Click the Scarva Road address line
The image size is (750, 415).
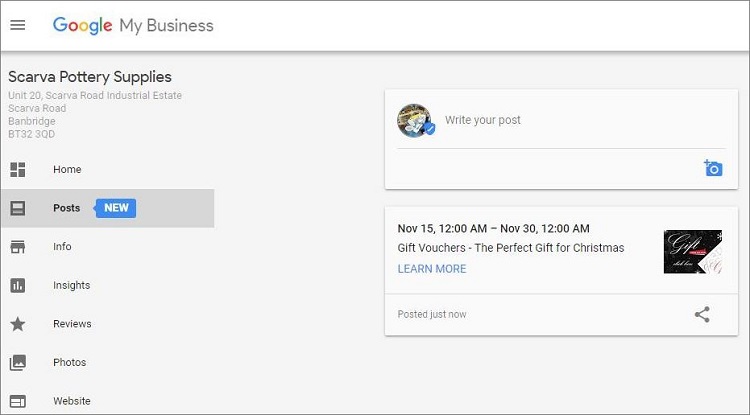coord(37,108)
